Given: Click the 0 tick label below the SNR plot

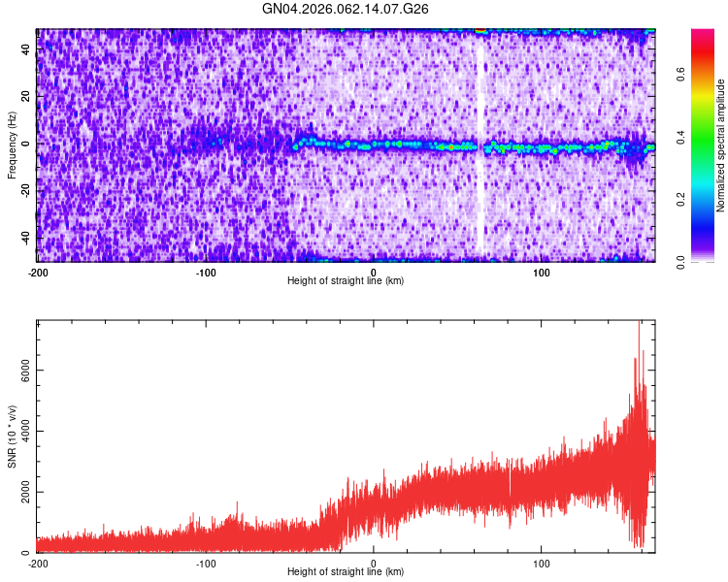Looking at the screenshot, I should coord(374,564).
